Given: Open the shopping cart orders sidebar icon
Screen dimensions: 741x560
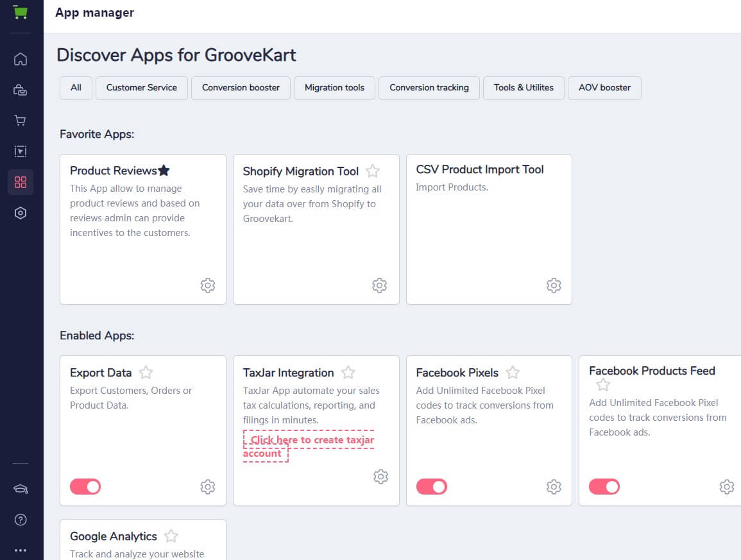Looking at the screenshot, I should (x=21, y=121).
